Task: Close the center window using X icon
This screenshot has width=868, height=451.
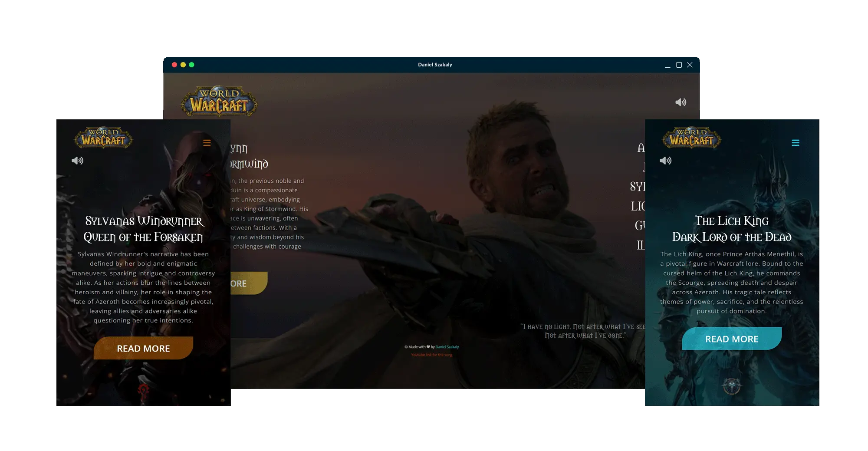Action: tap(690, 65)
